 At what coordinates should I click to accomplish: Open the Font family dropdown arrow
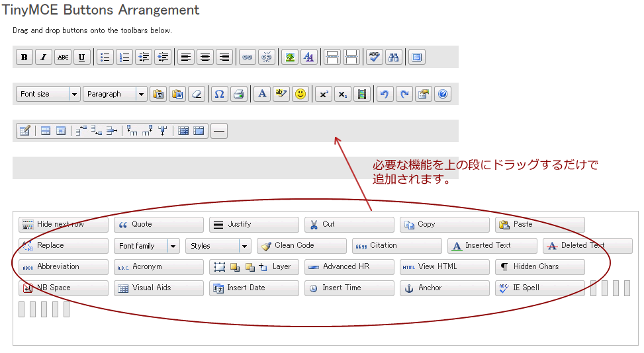pyautogui.click(x=173, y=246)
